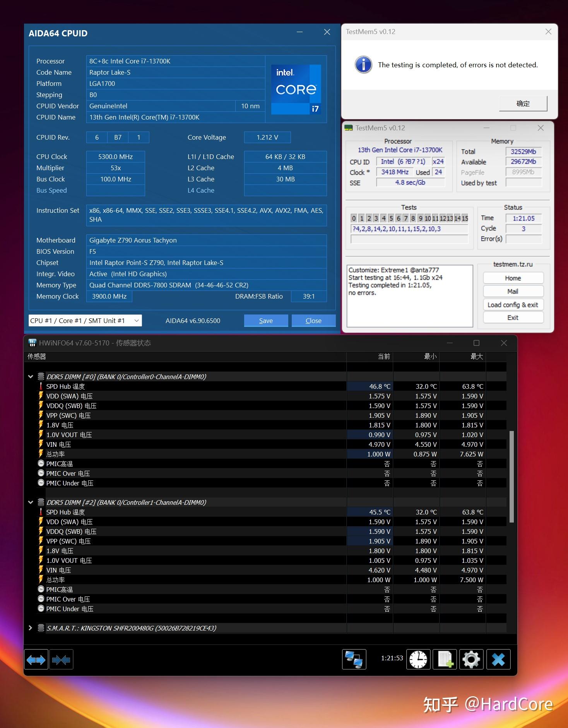The image size is (568, 728).
Task: Click HWiNFO expand-columns arrows icon
Action: point(36,659)
